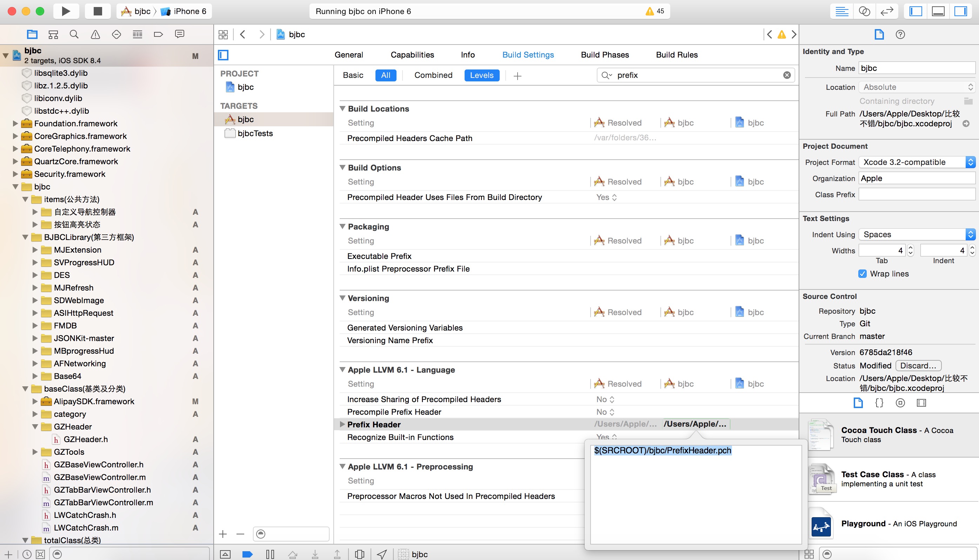Click the Run (play) button
The image size is (979, 560).
coord(66,11)
